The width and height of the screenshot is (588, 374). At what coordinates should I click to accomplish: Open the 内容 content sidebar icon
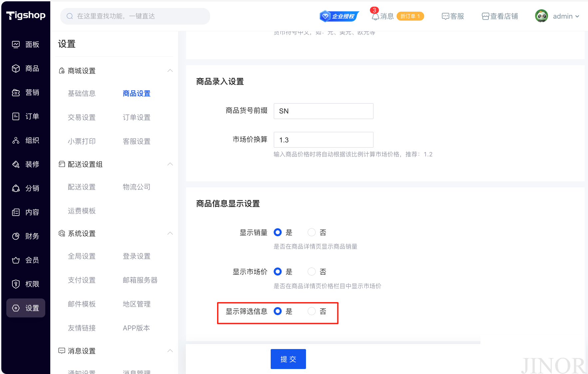(16, 212)
